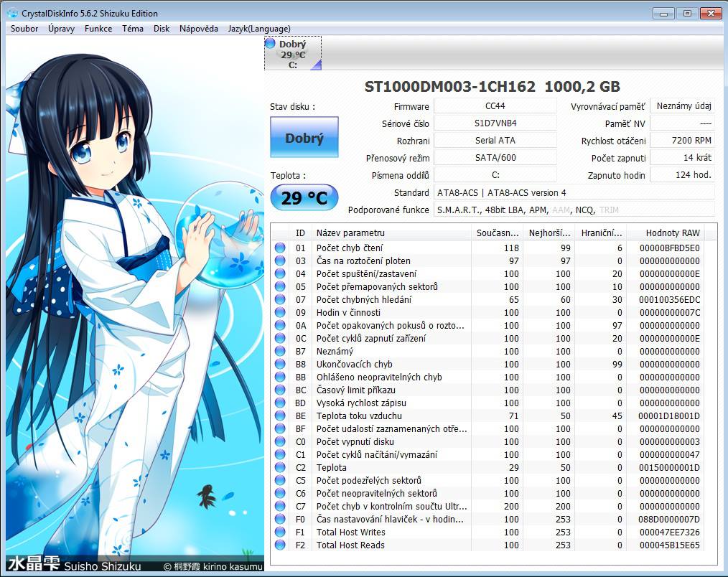
Task: Select the C: drive tab with Dobrý status
Action: pos(293,54)
